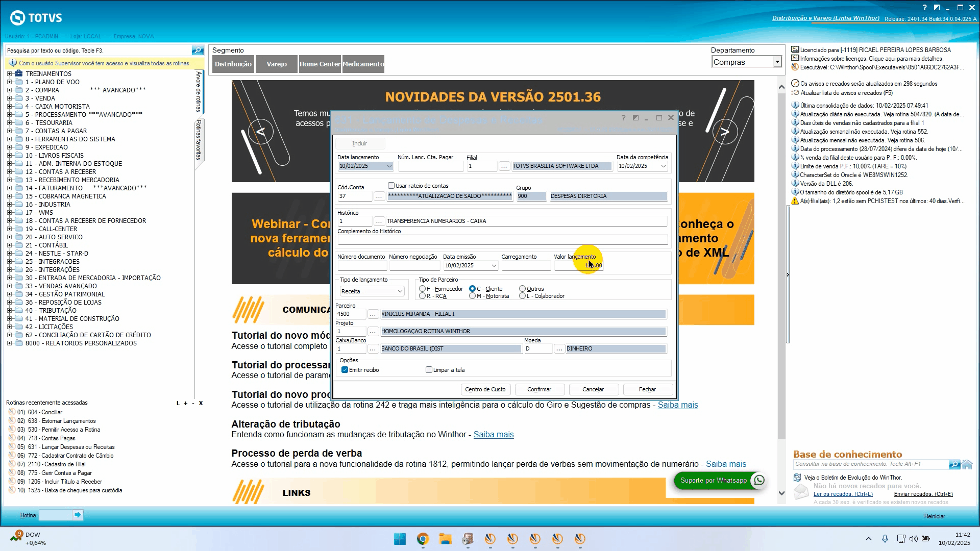The image size is (980, 551).
Task: Click the Complemento do Histórico input field
Action: point(502,240)
